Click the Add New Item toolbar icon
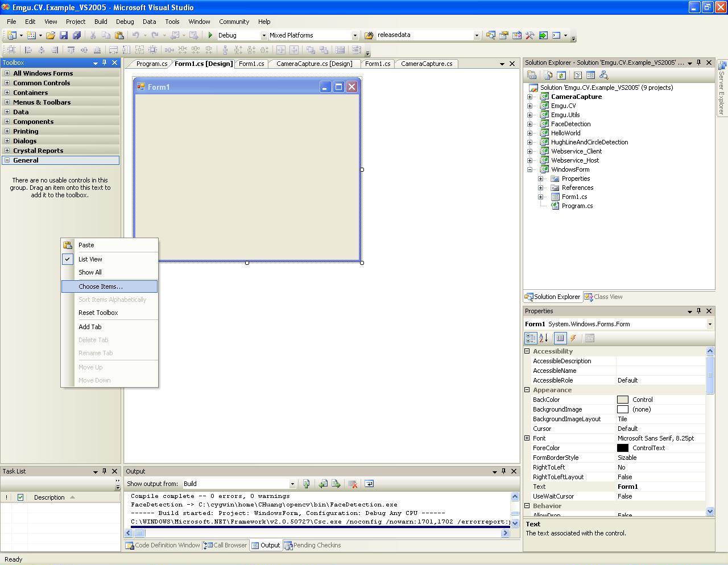The width and height of the screenshot is (728, 565). (x=31, y=35)
